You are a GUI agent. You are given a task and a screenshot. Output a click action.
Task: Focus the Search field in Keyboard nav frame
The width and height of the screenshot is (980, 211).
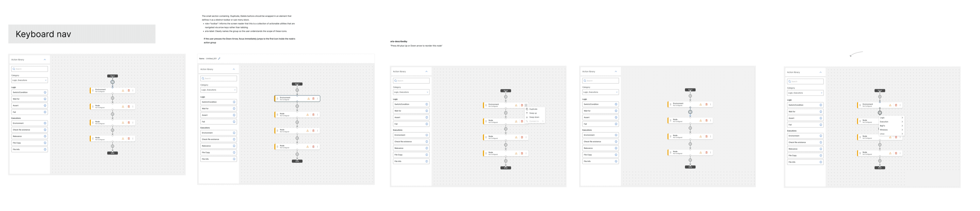click(29, 69)
